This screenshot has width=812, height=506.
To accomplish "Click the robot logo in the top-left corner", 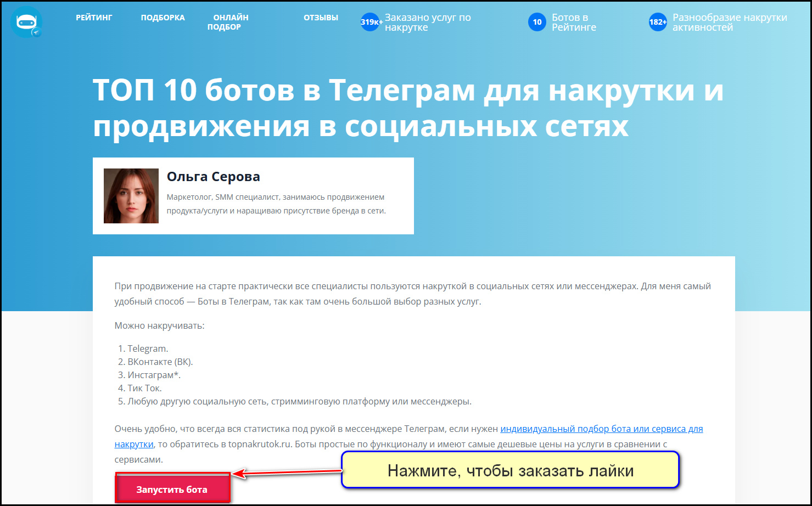I will point(26,23).
